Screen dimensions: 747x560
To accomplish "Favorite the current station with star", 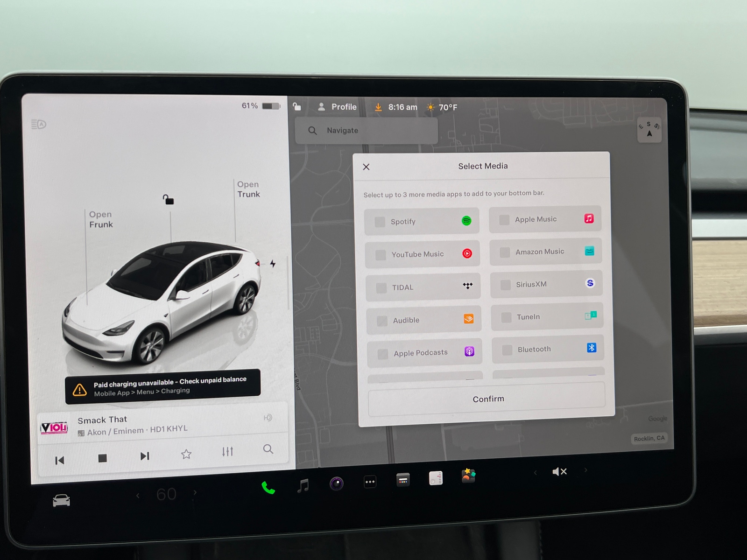I will (x=186, y=454).
